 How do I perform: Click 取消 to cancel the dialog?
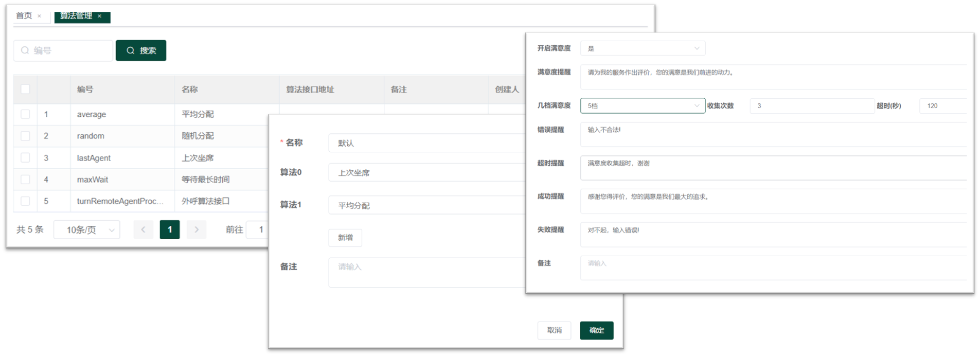554,330
